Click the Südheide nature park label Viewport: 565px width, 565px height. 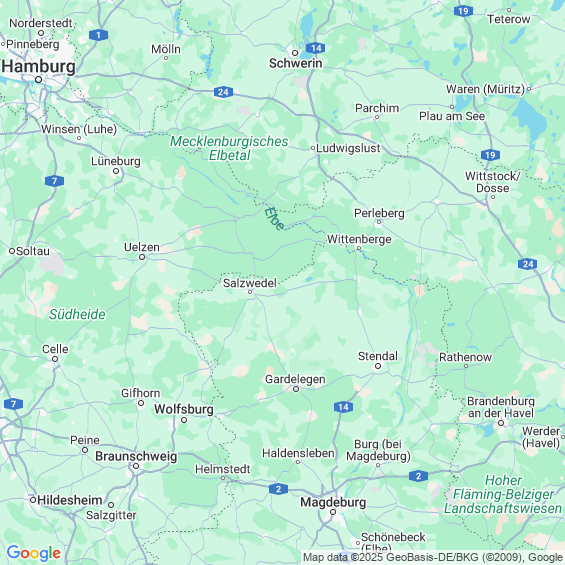click(x=77, y=314)
